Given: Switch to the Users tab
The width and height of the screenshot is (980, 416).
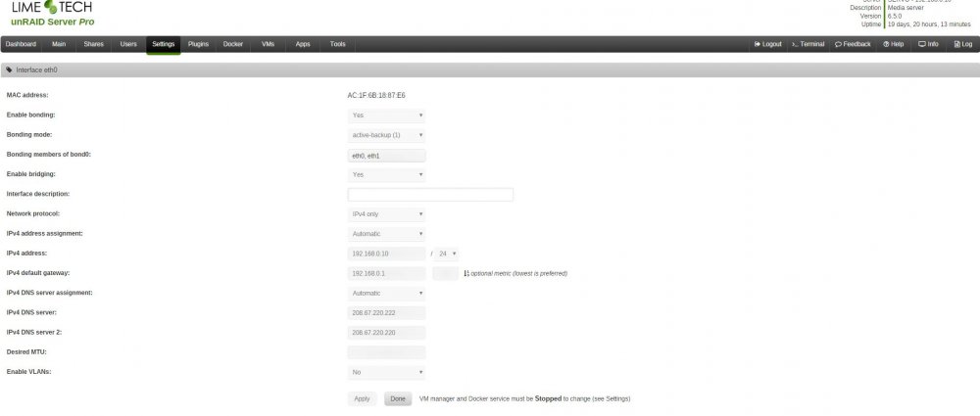Looking at the screenshot, I should pos(128,44).
